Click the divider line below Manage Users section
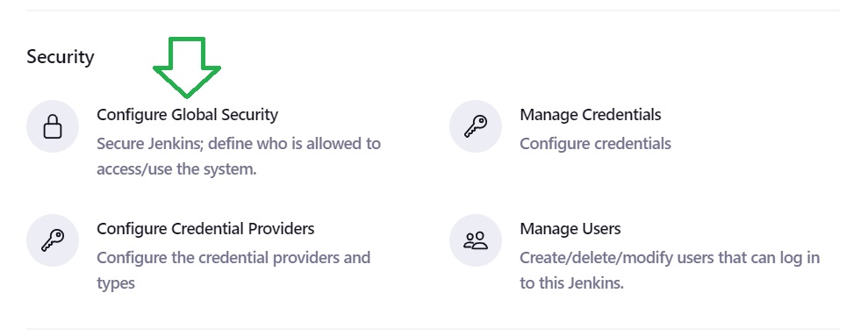The width and height of the screenshot is (868, 336). click(x=433, y=329)
